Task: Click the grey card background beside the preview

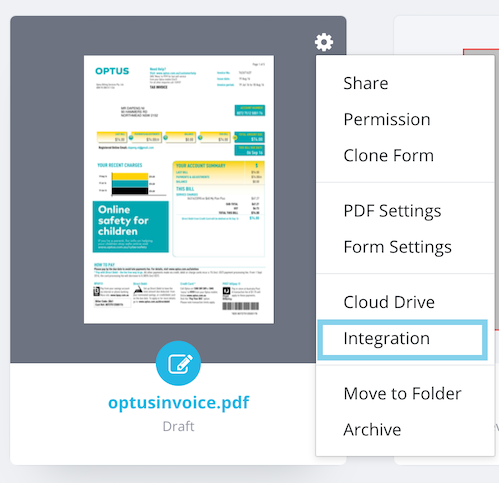Action: [x=47, y=189]
